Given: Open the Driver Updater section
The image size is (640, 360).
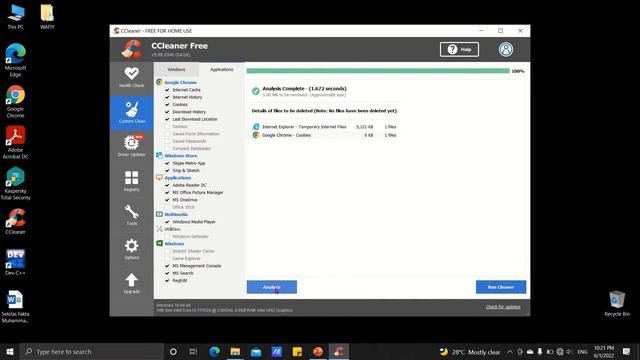Looking at the screenshot, I should 131,146.
